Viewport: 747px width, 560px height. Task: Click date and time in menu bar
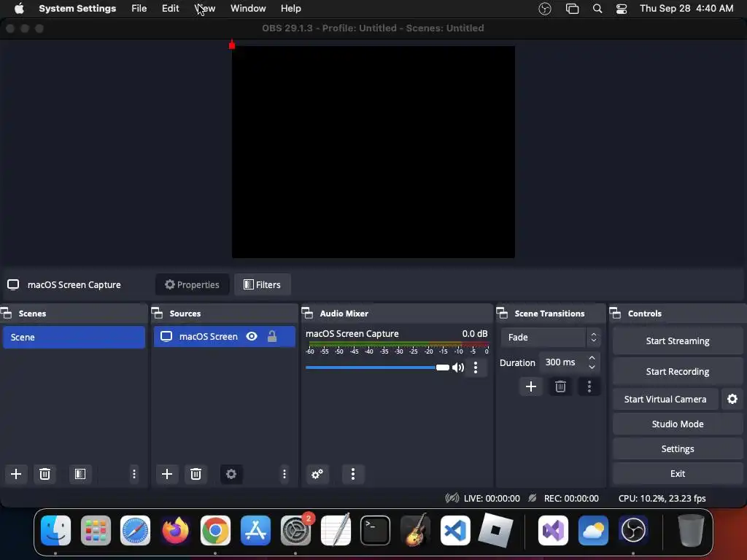click(686, 9)
